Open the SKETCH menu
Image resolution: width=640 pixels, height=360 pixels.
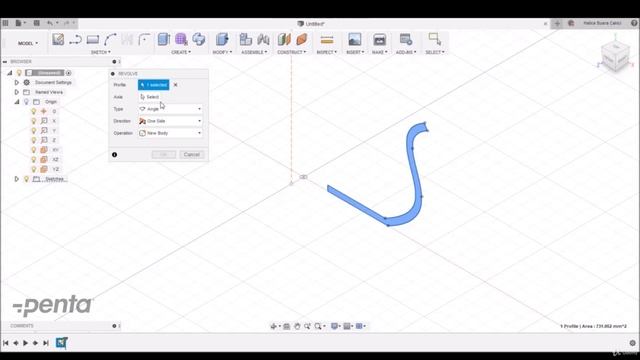tap(100, 52)
